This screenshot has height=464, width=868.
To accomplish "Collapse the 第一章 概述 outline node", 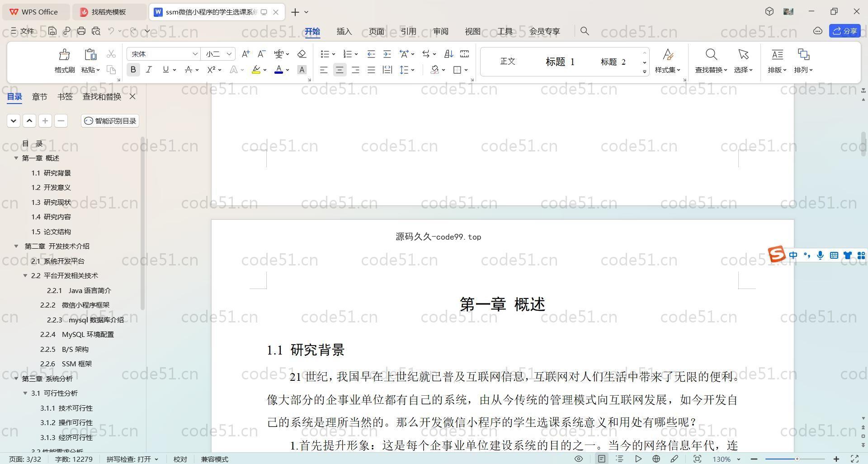I will pyautogui.click(x=16, y=158).
